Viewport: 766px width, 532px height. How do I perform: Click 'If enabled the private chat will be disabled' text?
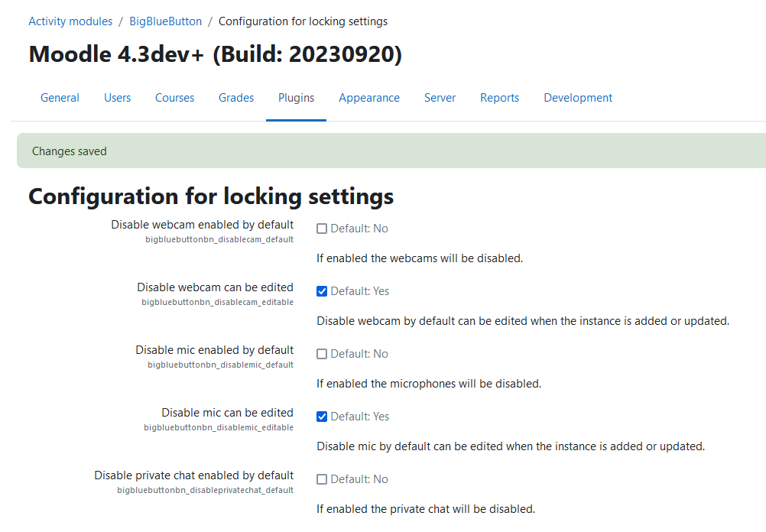point(426,509)
